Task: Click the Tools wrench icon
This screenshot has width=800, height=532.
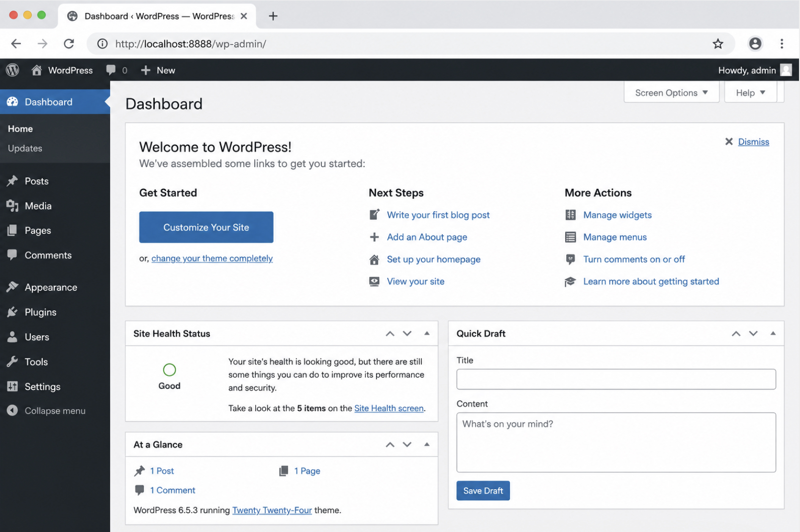Action: 12,362
